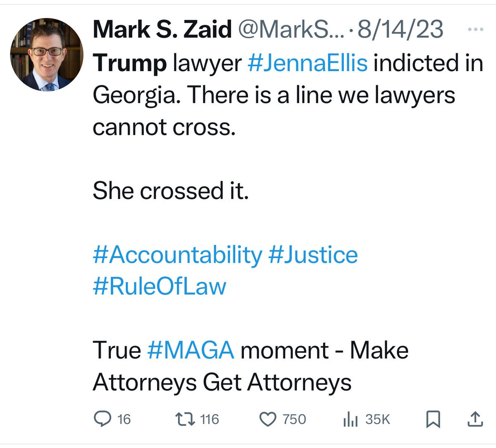Open Mark S. Zaid's profile picture
This screenshot has height=448, width=496.
[47, 55]
